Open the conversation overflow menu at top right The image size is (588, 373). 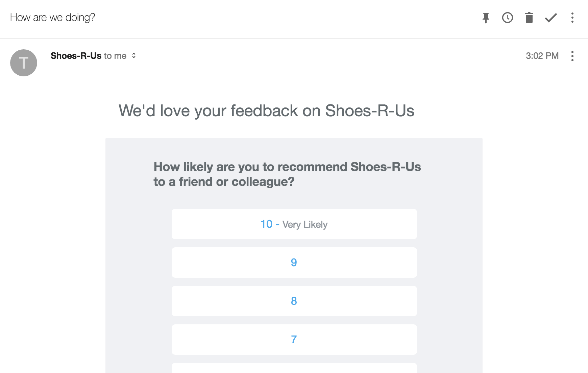coord(572,18)
